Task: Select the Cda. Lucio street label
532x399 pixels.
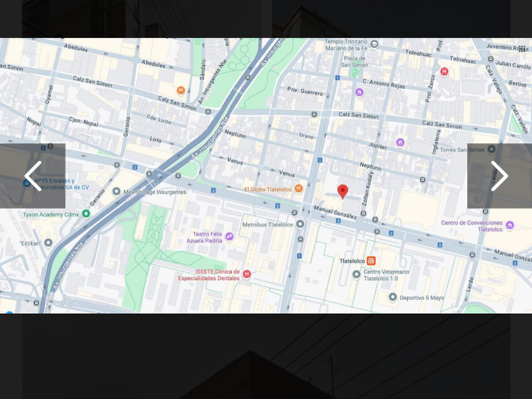Action: [159, 119]
